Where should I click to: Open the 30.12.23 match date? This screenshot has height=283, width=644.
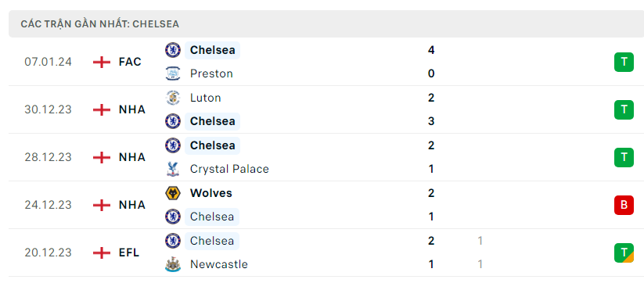coord(48,109)
